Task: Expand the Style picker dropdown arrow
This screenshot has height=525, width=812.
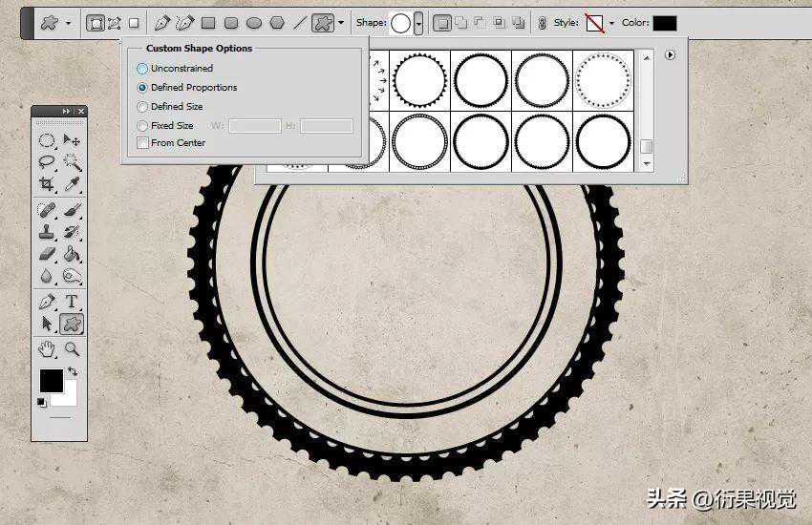Action: [611, 23]
